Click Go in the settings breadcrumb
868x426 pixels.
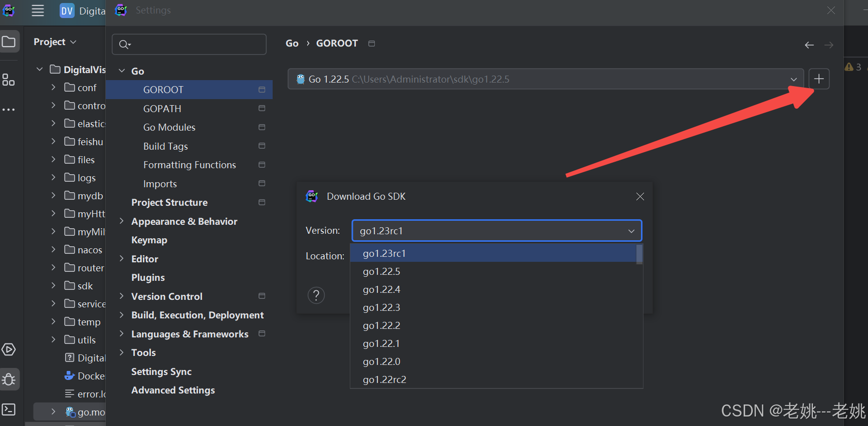pyautogui.click(x=292, y=44)
